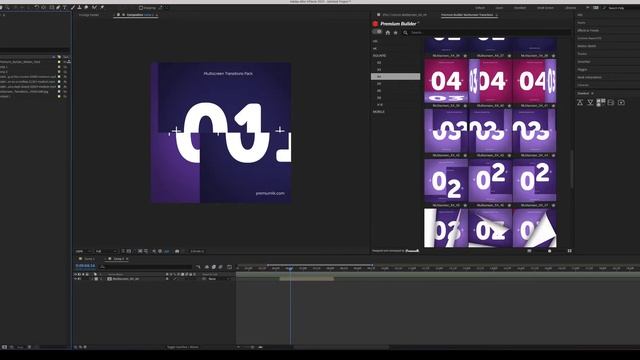The image size is (640, 360).
Task: Open the Footage (none) viewer tab
Action: (x=89, y=15)
